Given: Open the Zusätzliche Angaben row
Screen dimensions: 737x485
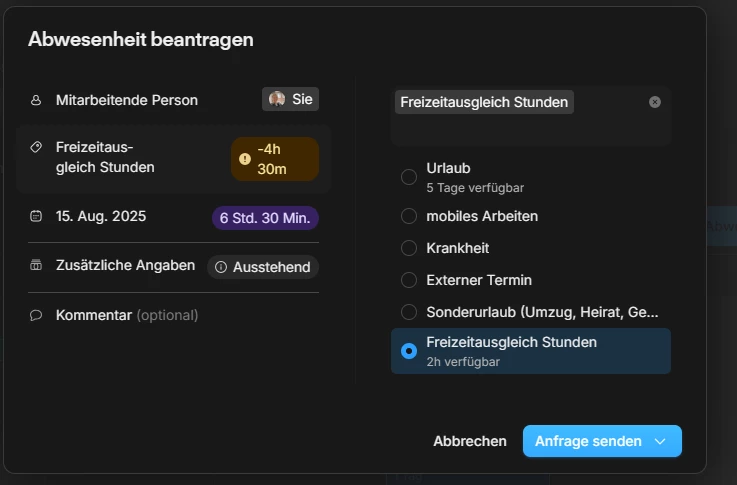Looking at the screenshot, I should [125, 267].
